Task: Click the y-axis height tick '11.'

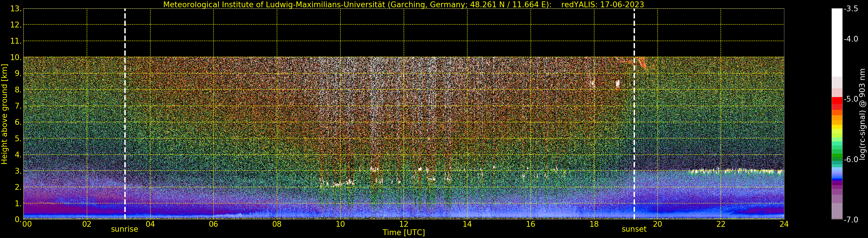Action: pyautogui.click(x=16, y=41)
